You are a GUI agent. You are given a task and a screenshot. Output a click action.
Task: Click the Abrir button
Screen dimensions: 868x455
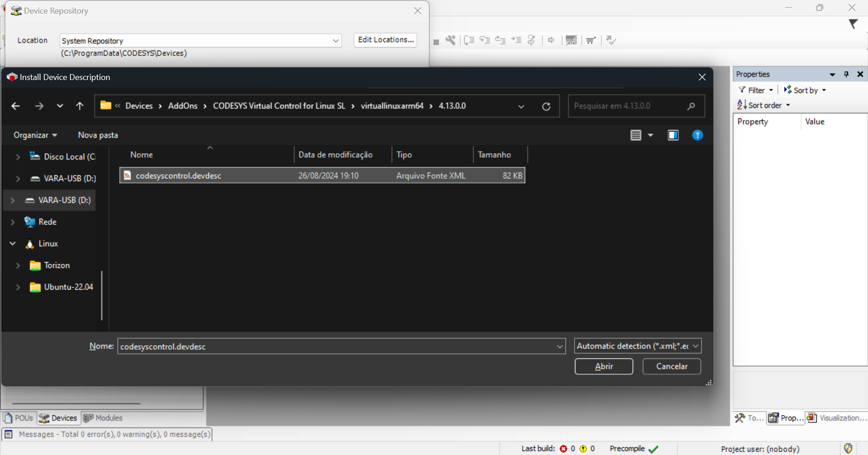pos(604,366)
